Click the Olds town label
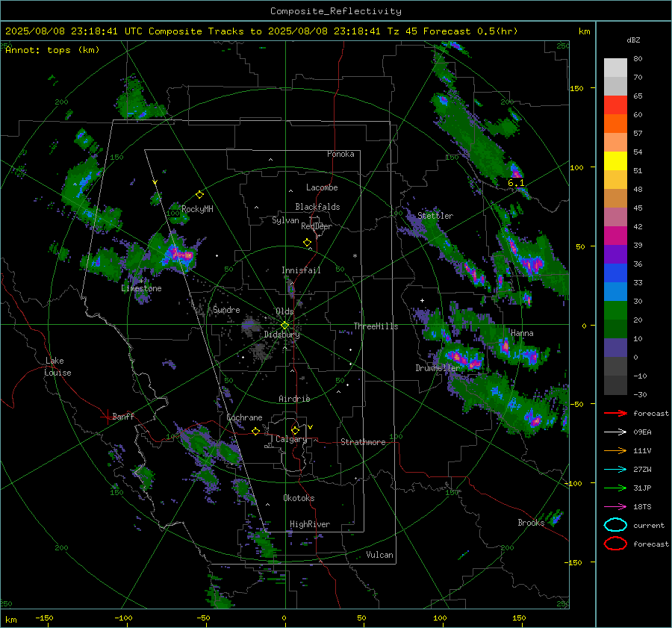This screenshot has height=628, width=672. 284,311
